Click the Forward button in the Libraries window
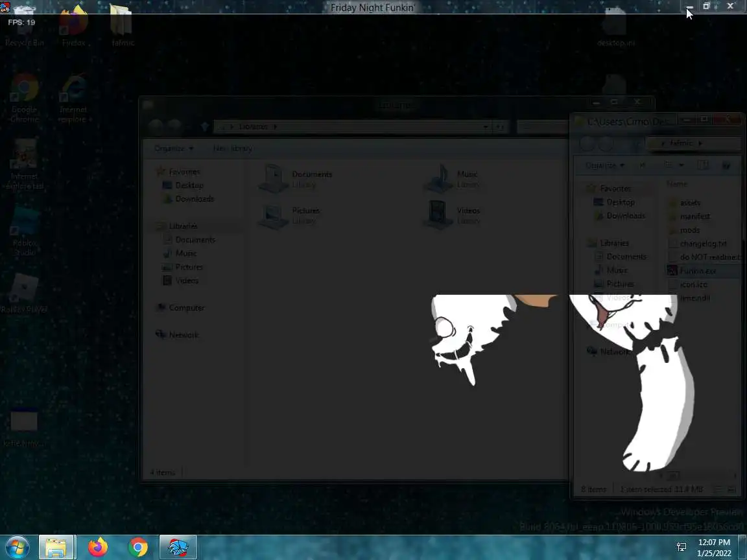The width and height of the screenshot is (747, 560). point(175,126)
